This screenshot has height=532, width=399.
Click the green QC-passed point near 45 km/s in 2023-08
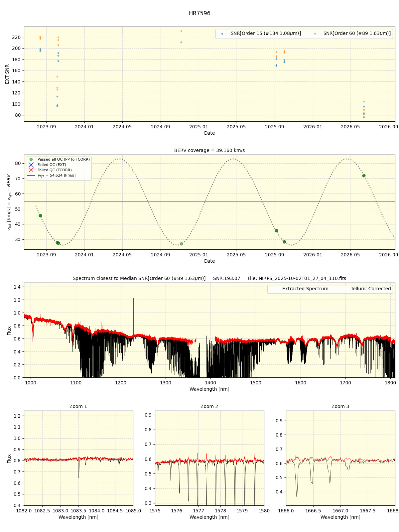[x=40, y=215]
